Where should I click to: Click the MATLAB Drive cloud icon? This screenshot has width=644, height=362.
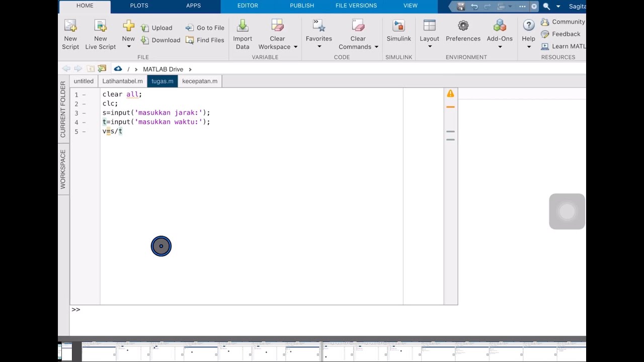coord(118,69)
